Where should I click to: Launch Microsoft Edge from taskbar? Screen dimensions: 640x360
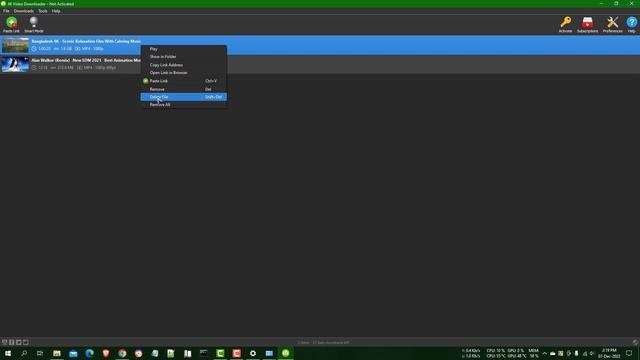[89, 353]
